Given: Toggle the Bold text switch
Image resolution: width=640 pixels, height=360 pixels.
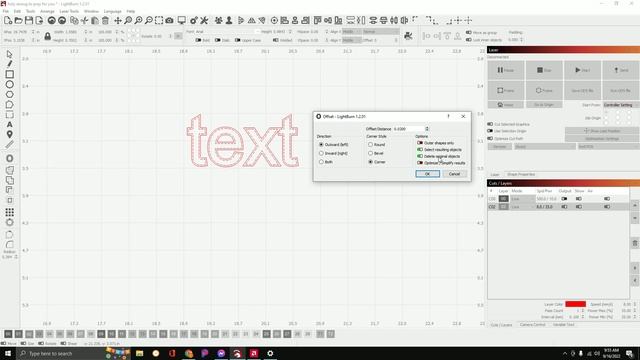Looking at the screenshot, I should [x=198, y=40].
